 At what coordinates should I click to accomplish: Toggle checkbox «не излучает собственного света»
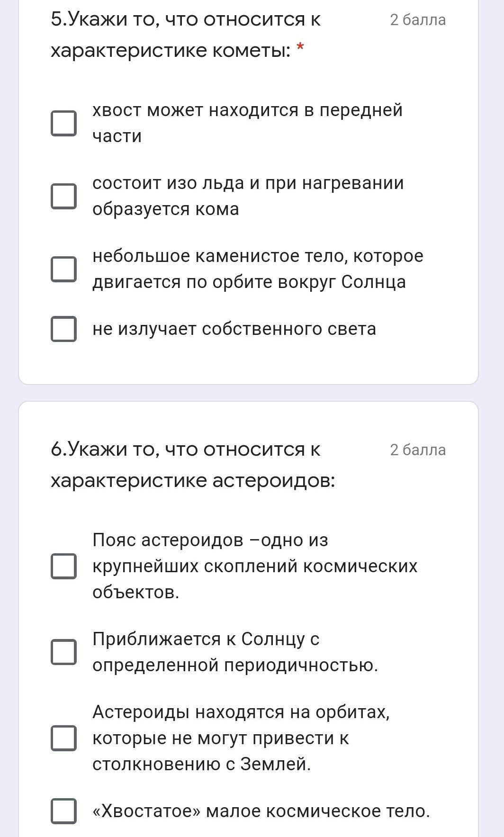(63, 329)
